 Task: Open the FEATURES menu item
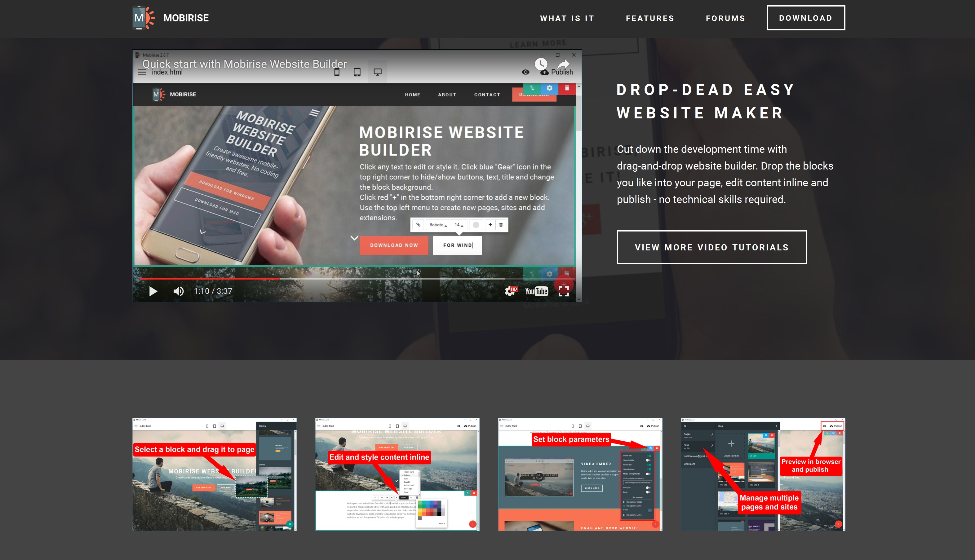650,18
